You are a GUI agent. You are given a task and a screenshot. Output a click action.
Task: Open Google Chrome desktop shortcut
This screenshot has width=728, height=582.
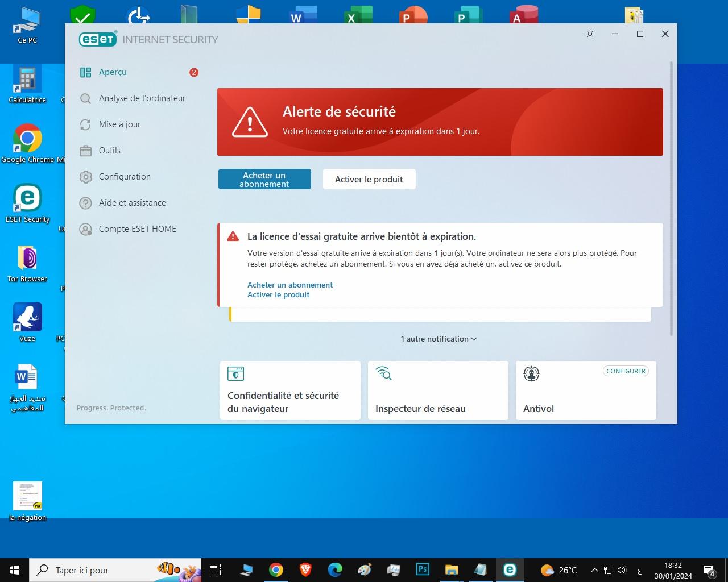coord(27,144)
